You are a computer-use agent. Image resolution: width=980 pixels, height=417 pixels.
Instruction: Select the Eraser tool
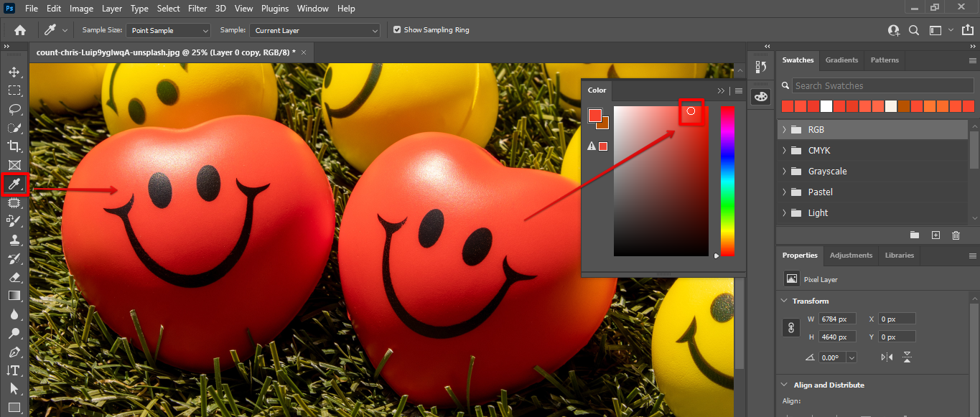14,277
